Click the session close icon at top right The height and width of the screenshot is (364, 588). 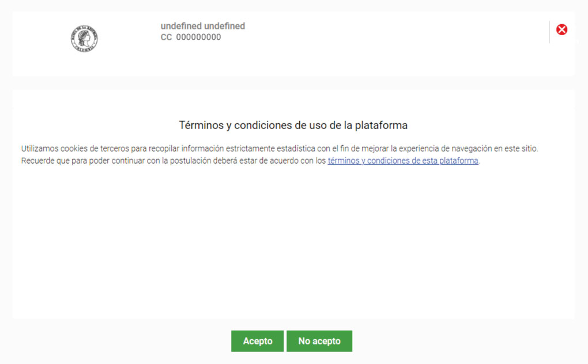click(x=562, y=29)
